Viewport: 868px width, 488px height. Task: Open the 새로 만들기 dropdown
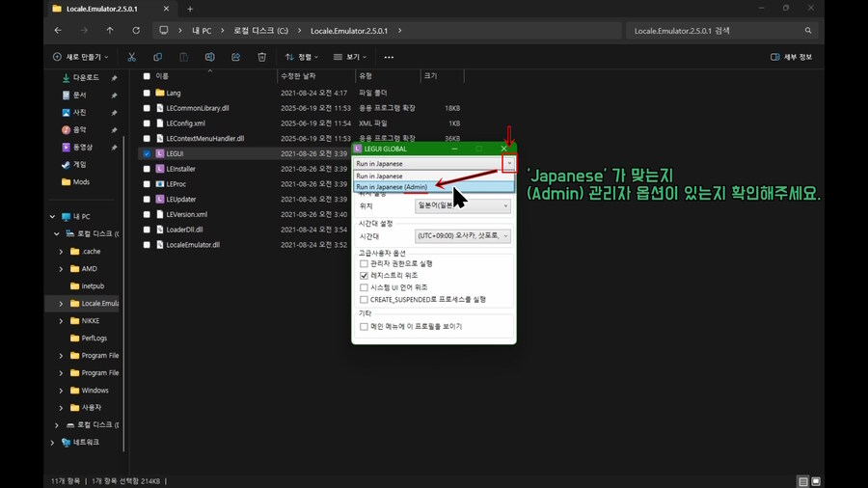[x=81, y=57]
